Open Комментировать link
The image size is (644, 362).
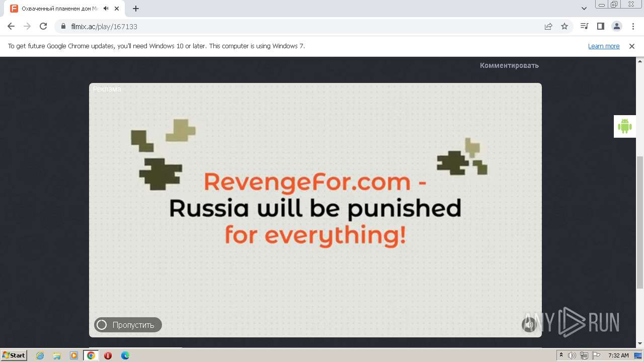click(509, 65)
